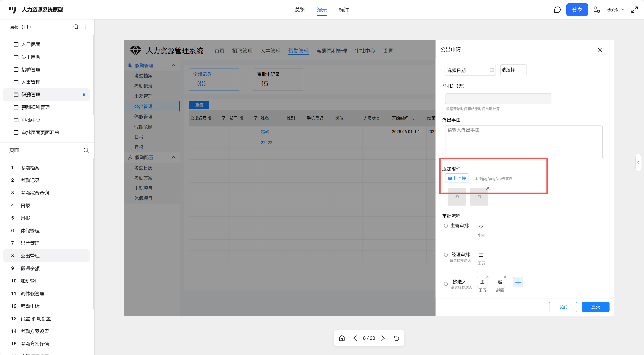Open the comments bubble icon
This screenshot has width=644, height=355.
557,10
